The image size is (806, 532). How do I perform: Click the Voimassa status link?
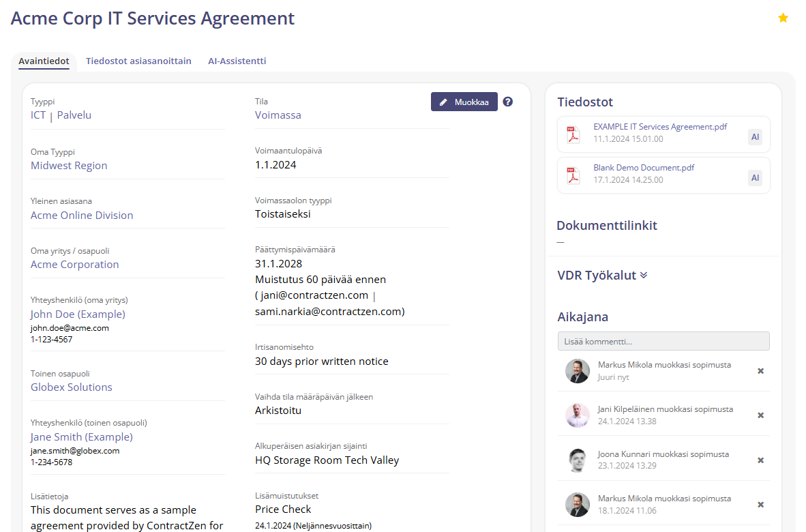pos(278,115)
